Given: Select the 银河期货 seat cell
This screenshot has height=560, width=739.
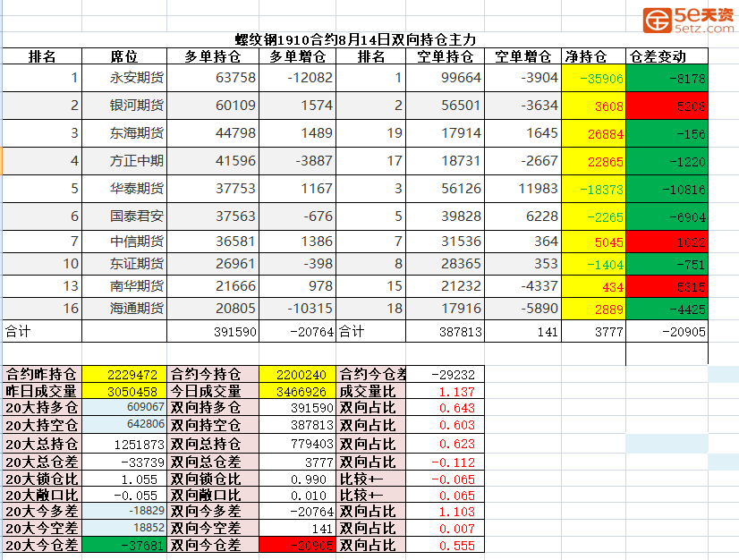Looking at the screenshot, I should click(x=124, y=106).
